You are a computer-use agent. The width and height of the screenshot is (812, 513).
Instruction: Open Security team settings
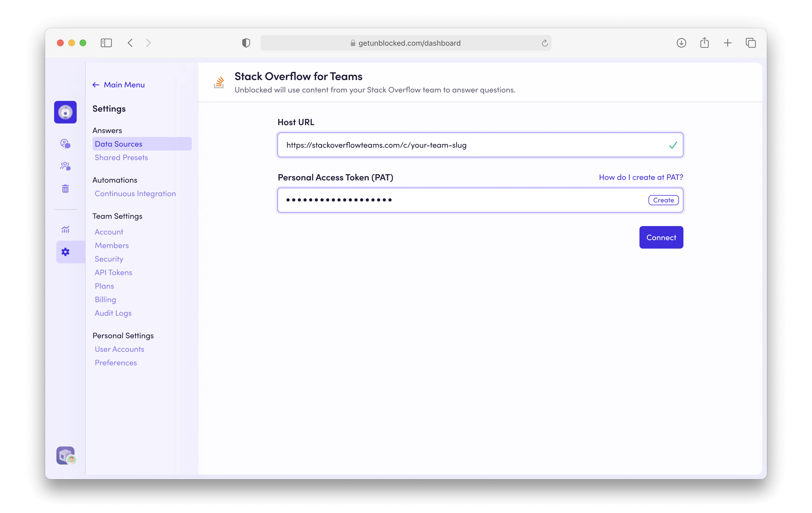click(x=109, y=259)
